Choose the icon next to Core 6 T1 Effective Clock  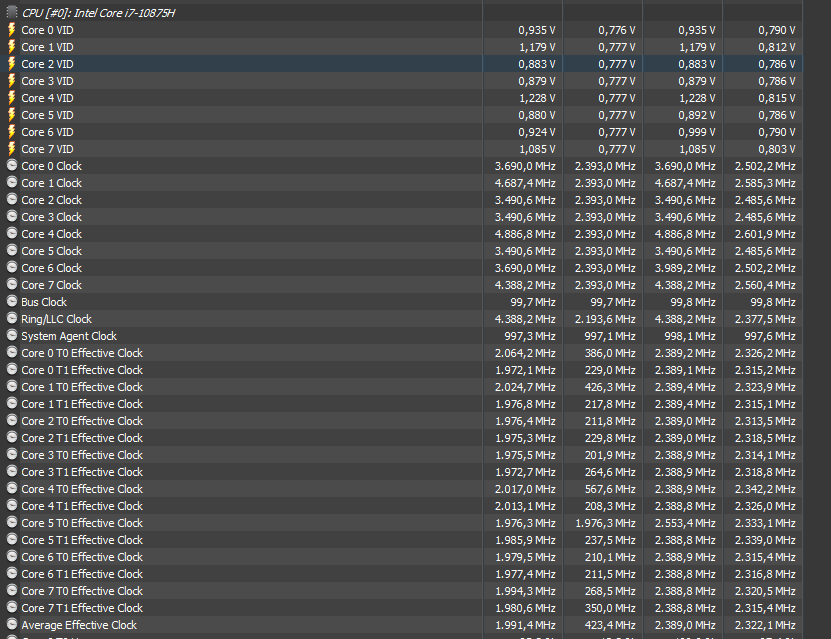tap(12, 573)
